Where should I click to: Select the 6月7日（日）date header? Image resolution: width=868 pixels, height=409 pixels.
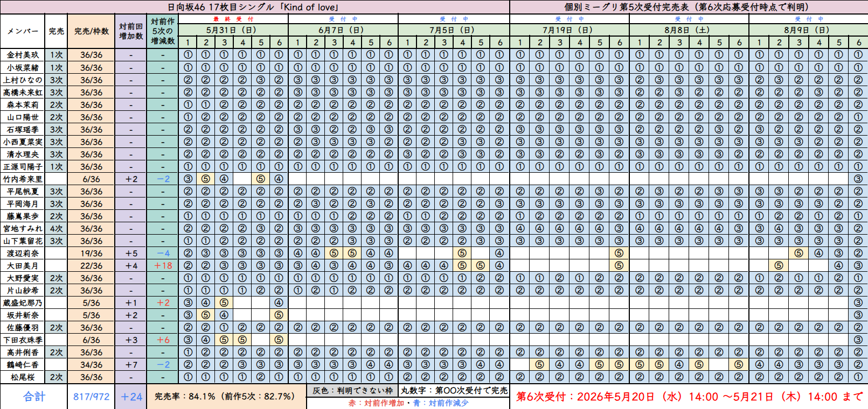tap(343, 30)
